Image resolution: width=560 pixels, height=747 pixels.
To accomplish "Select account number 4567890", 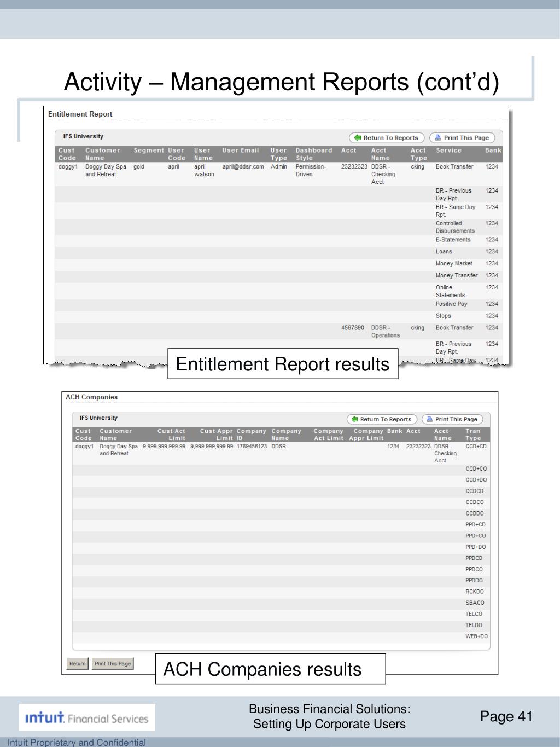I will (352, 328).
